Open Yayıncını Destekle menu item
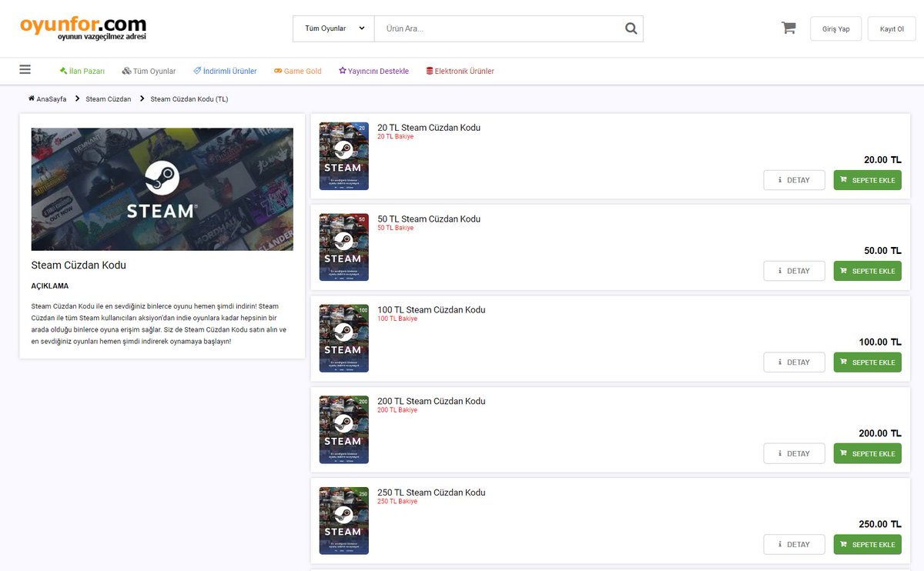Viewport: 924px width, 571px height. tap(373, 71)
